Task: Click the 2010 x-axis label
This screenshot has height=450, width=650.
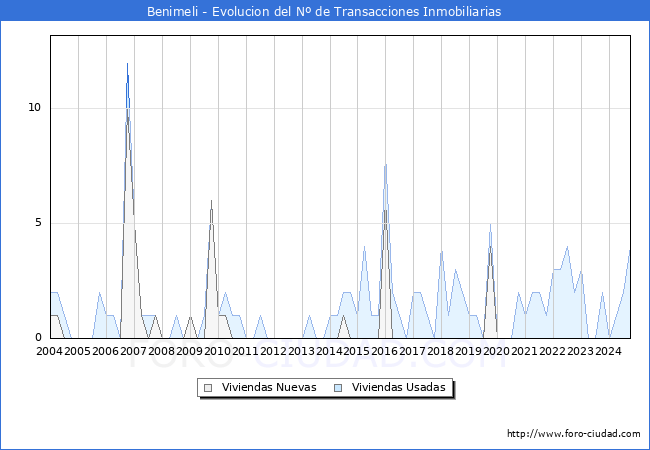Action: 217,351
